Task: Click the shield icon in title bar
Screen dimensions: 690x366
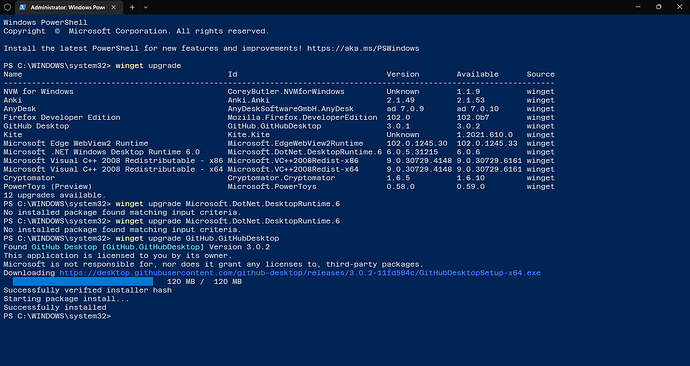Action: click(7, 7)
